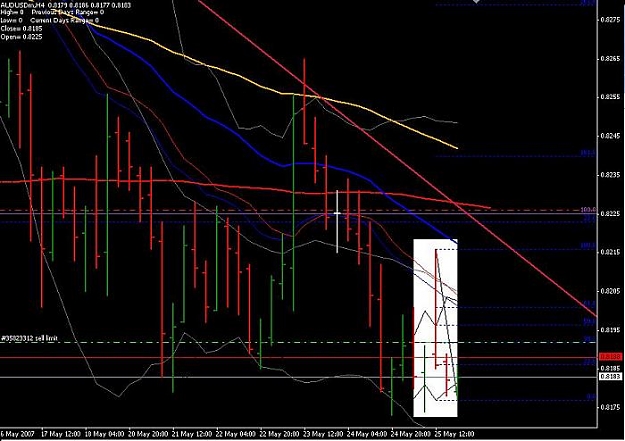This screenshot has width=625, height=441.
Task: Click the 0.8215 price axis label
Action: 610,252
